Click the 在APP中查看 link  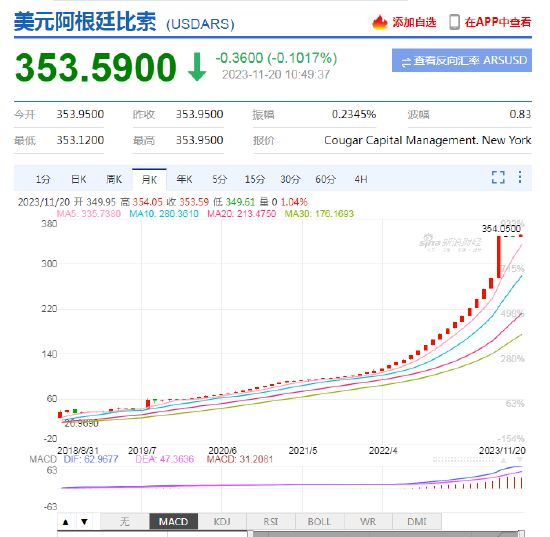[x=498, y=22]
